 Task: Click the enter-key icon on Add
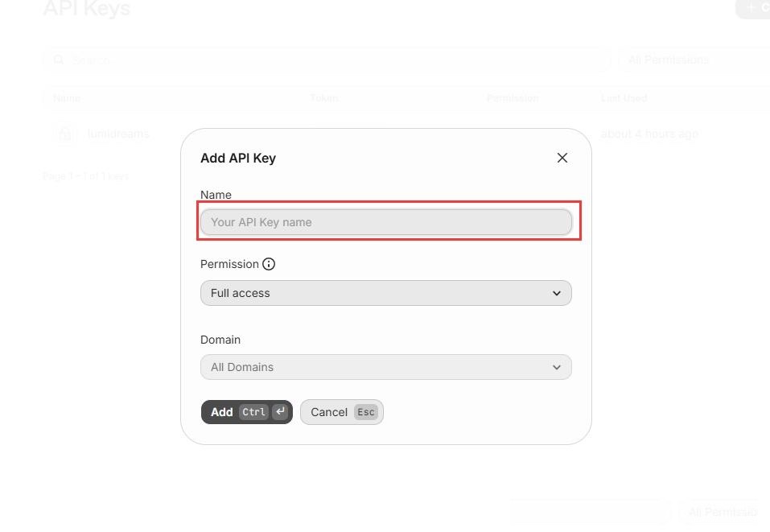[280, 411]
